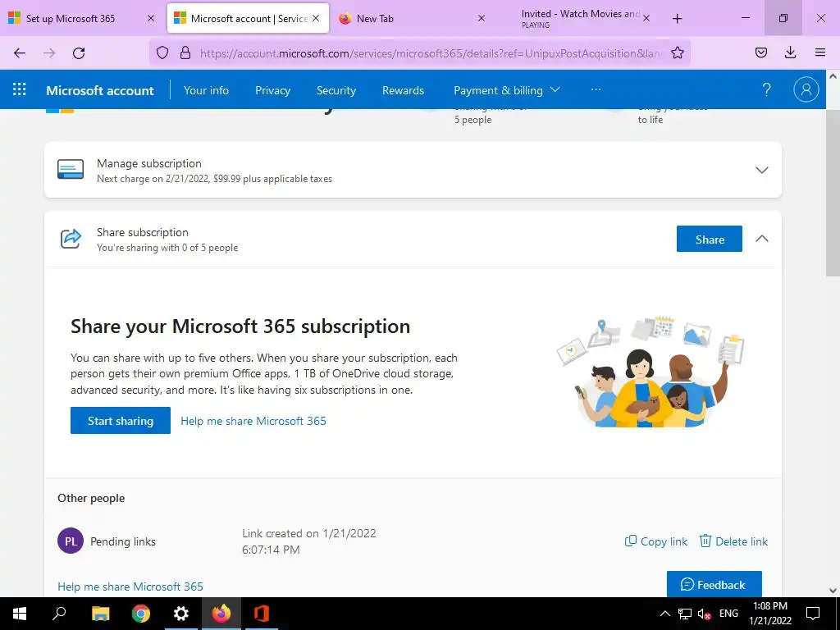Save page to Pocket icon
Viewport: 840px width, 630px height.
pos(760,52)
